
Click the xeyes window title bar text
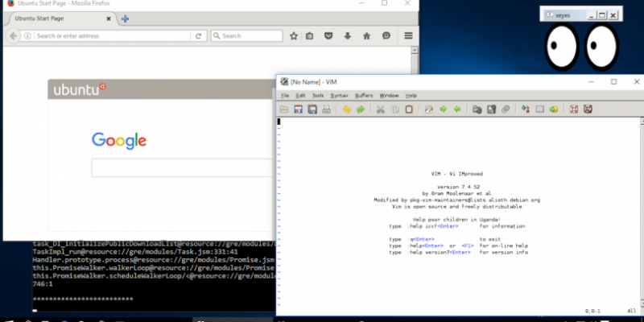coord(562,15)
